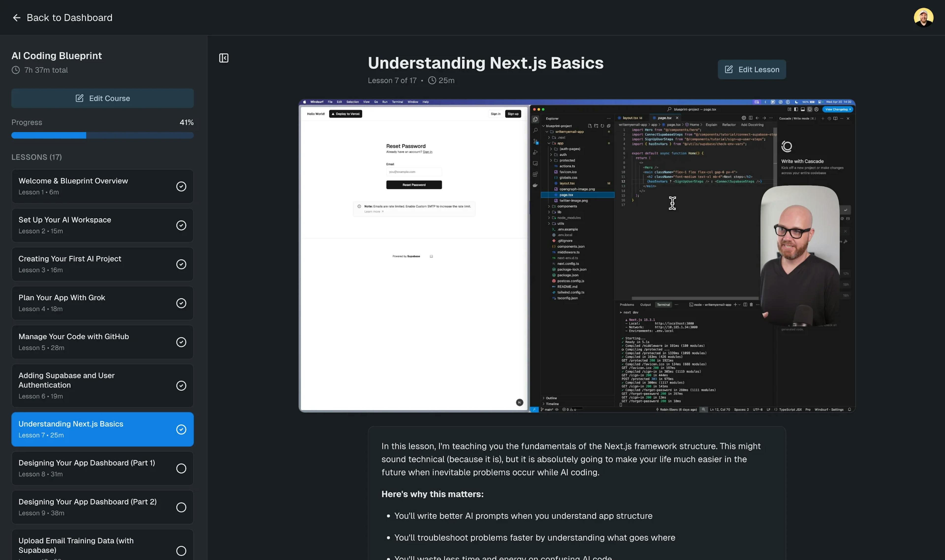Open the Plan Your App With Grok lesson
This screenshot has height=560, width=945.
(x=102, y=303)
